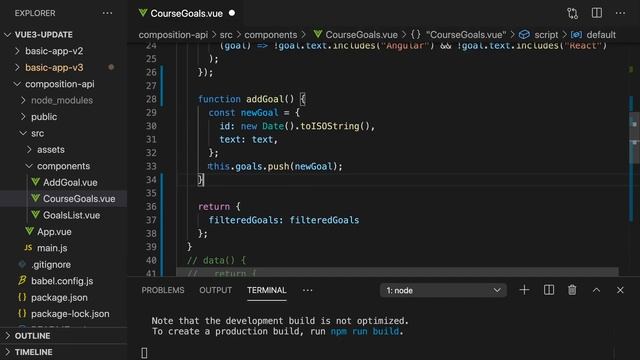Image resolution: width=640 pixels, height=360 pixels.
Task: Expand the basic-app-v3 folder
Action: pyautogui.click(x=17, y=67)
